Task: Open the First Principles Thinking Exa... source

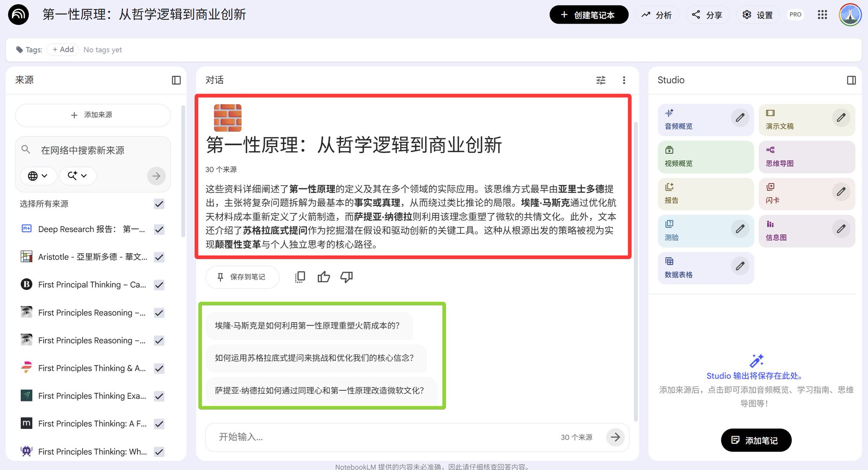Action: tap(92, 396)
